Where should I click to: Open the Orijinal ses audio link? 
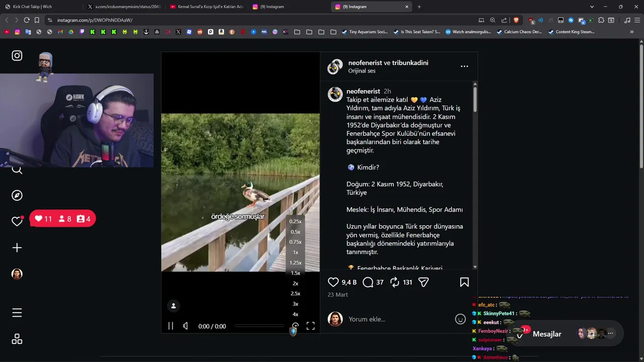(x=362, y=71)
